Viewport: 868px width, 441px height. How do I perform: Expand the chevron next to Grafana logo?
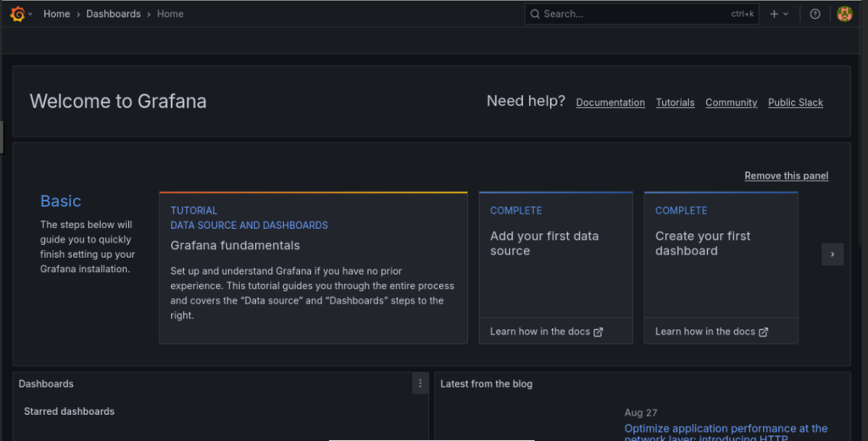coord(30,14)
